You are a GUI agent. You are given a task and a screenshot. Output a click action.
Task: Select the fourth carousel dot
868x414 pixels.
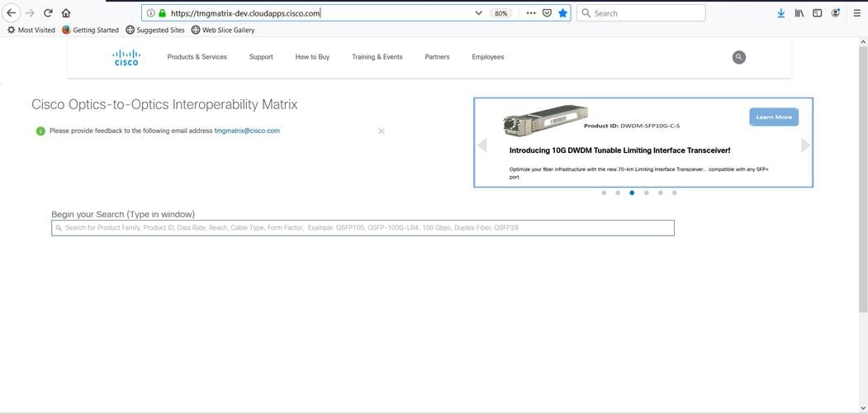pos(646,193)
